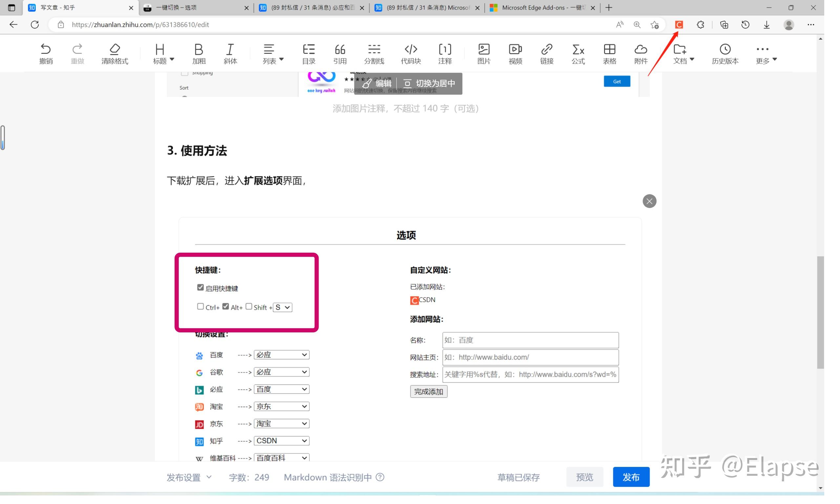Open the browser profile avatar

[789, 25]
